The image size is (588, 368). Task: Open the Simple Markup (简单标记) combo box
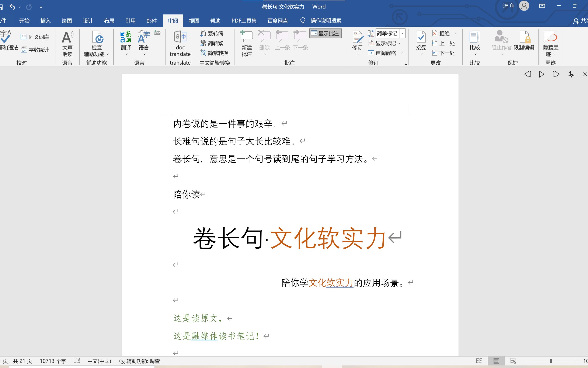coord(390,33)
